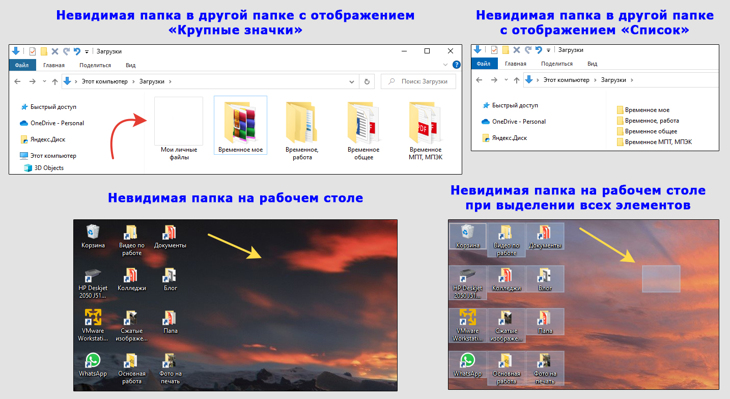The image size is (730, 399).
Task: Select OneDrive - Personal in list-view Explorer sidebar
Action: (514, 122)
